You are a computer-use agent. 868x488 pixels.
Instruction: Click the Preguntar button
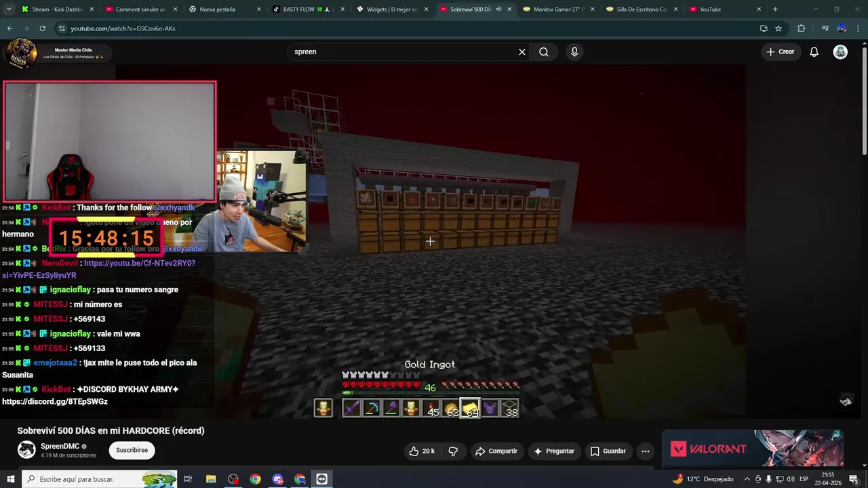[x=554, y=451]
